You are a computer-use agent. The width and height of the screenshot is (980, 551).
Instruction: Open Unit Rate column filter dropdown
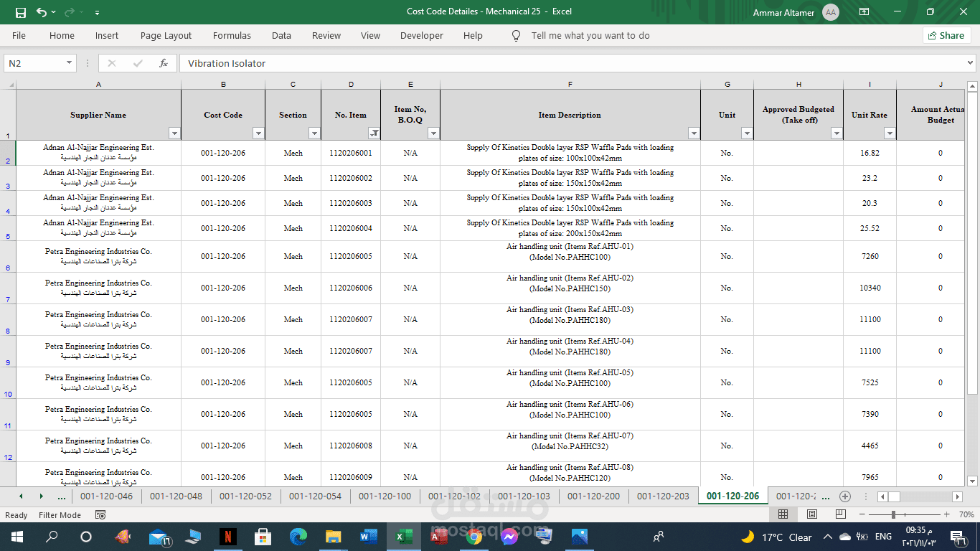(890, 133)
